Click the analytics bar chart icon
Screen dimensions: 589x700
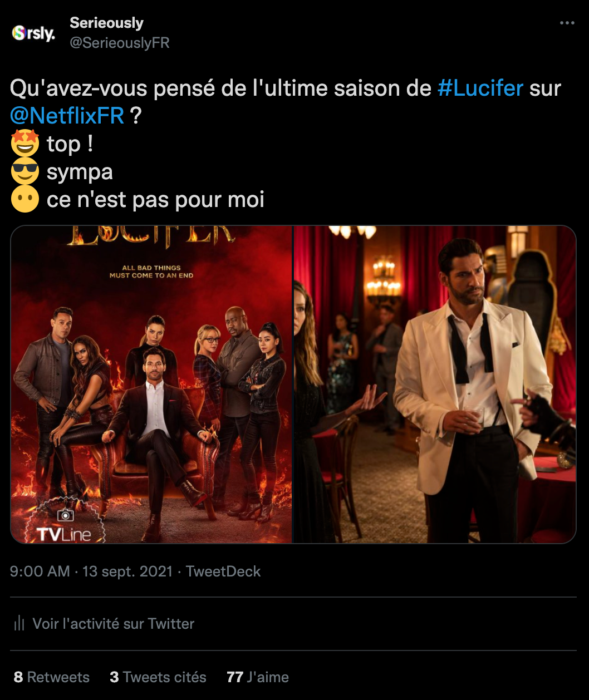tap(19, 624)
